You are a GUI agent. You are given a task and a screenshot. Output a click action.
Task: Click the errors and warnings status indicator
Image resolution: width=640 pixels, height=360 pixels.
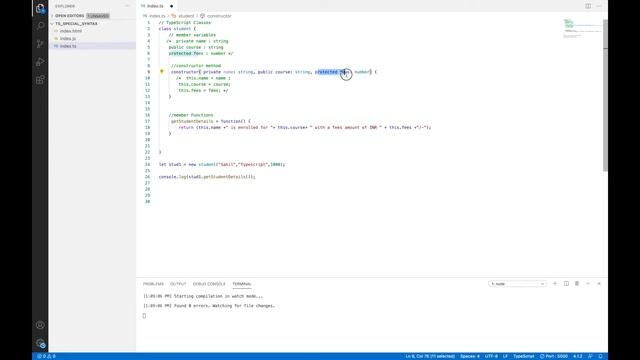tap(47, 356)
